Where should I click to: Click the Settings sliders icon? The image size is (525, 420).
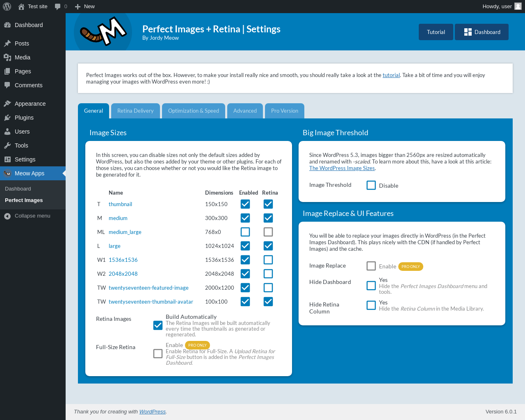[7, 159]
